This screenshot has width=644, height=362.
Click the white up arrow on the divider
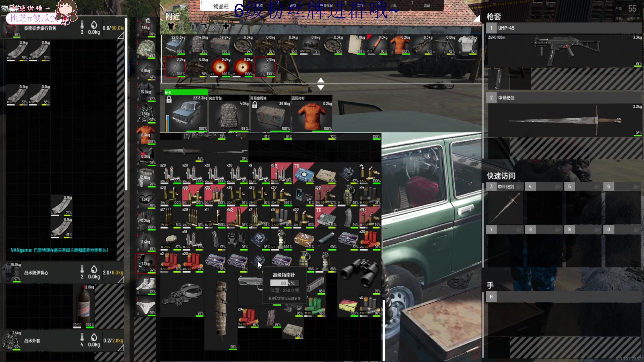[321, 80]
